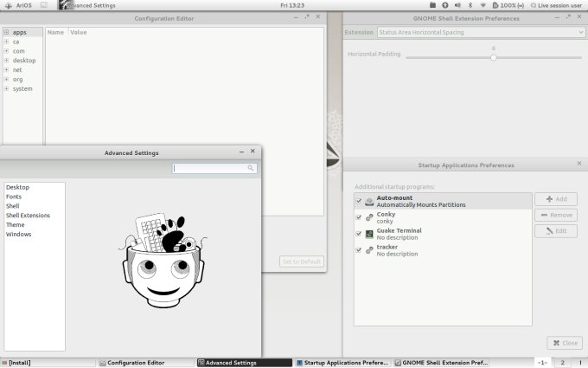Click the Value column header

(79, 32)
